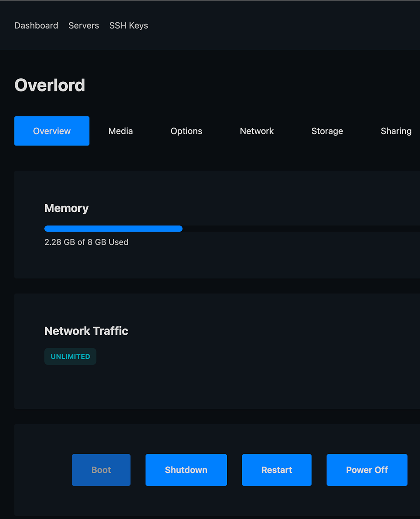The height and width of the screenshot is (519, 420).
Task: Click the filled blue memory usage bar
Action: pos(113,229)
